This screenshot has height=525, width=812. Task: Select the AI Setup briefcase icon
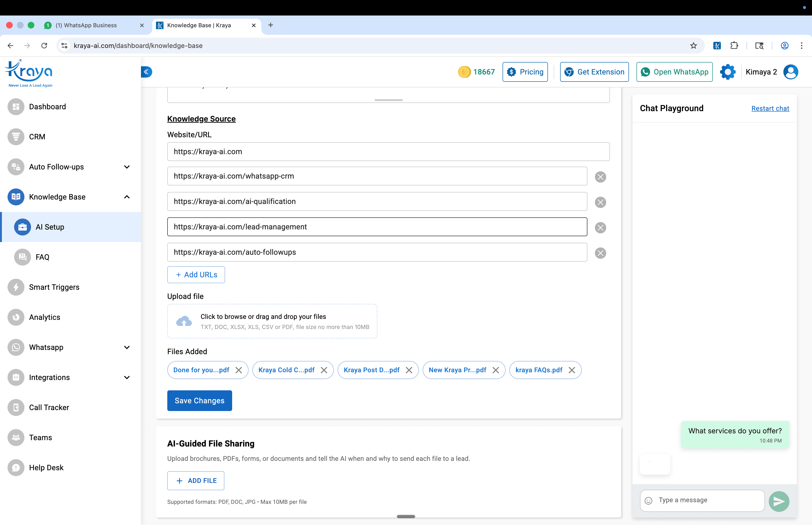click(x=23, y=227)
